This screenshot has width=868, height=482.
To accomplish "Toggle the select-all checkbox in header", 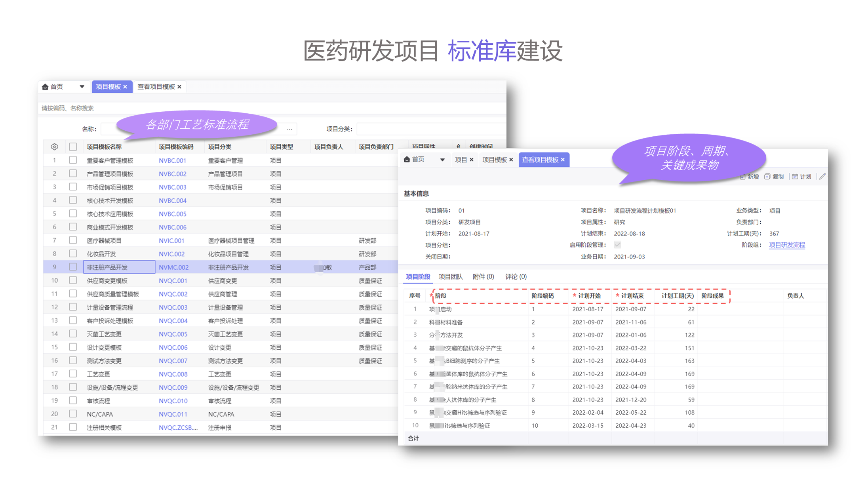I will (73, 147).
